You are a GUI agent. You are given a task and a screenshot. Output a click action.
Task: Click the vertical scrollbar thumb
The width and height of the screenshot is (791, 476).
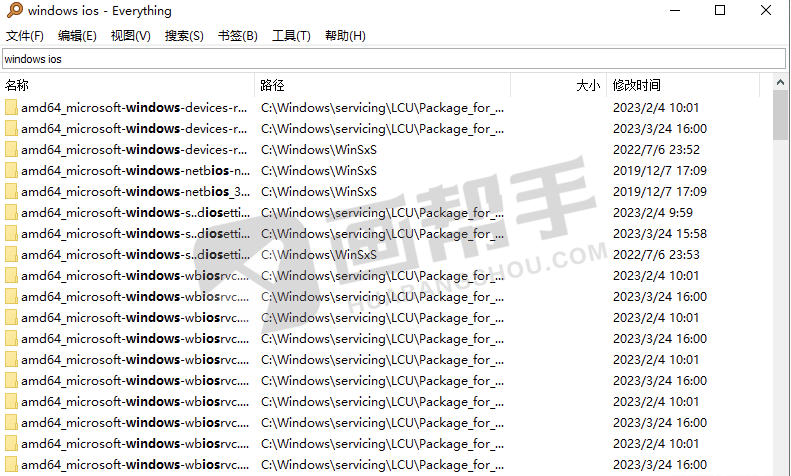tap(780, 115)
